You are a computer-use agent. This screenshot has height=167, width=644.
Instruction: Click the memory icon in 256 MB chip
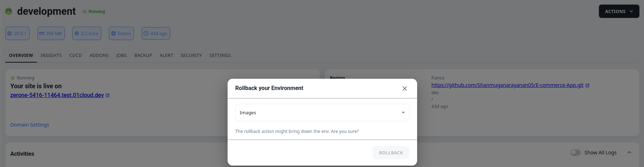(x=42, y=33)
